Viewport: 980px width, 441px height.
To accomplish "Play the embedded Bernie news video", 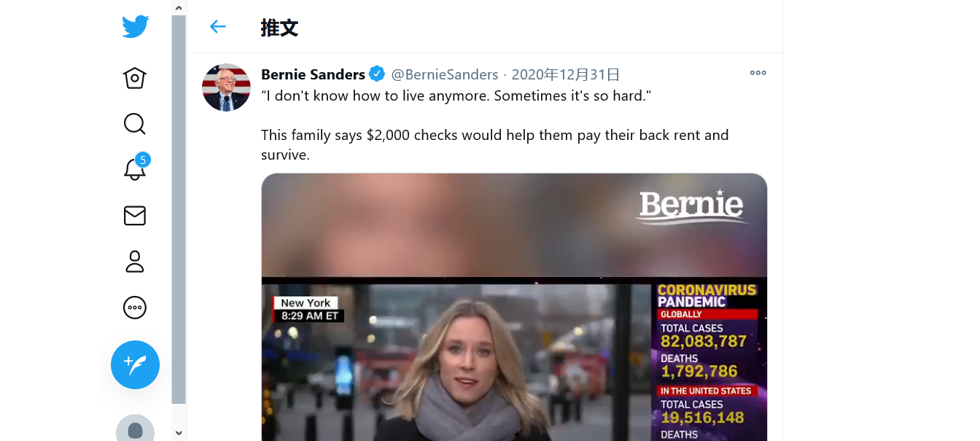I will pyautogui.click(x=514, y=307).
